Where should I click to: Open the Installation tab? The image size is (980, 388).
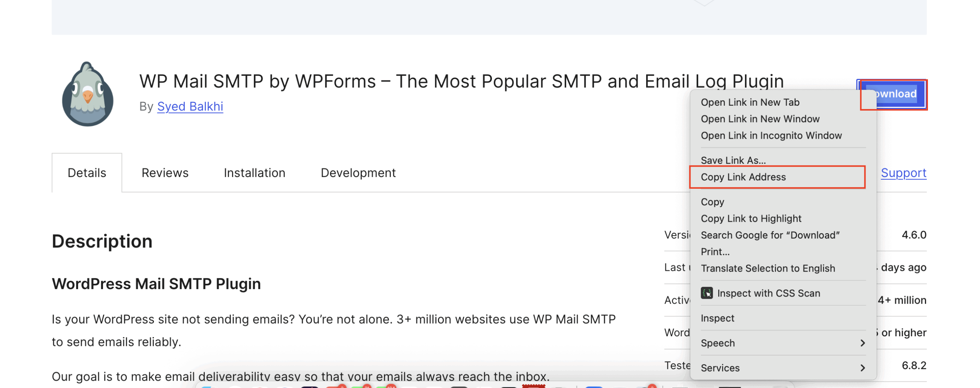click(x=255, y=173)
